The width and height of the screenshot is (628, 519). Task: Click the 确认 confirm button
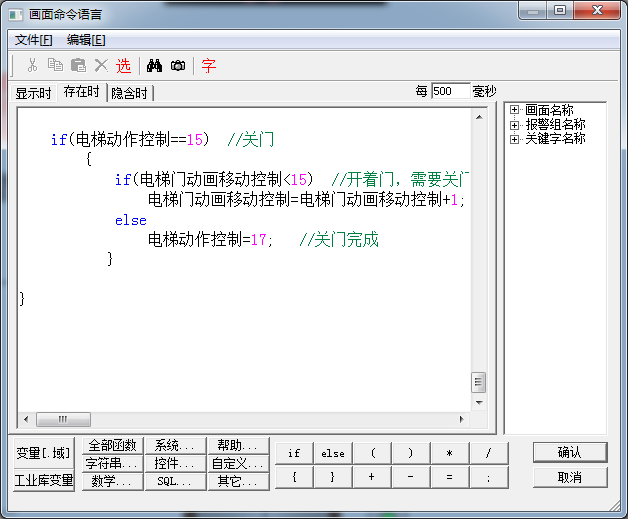(570, 453)
